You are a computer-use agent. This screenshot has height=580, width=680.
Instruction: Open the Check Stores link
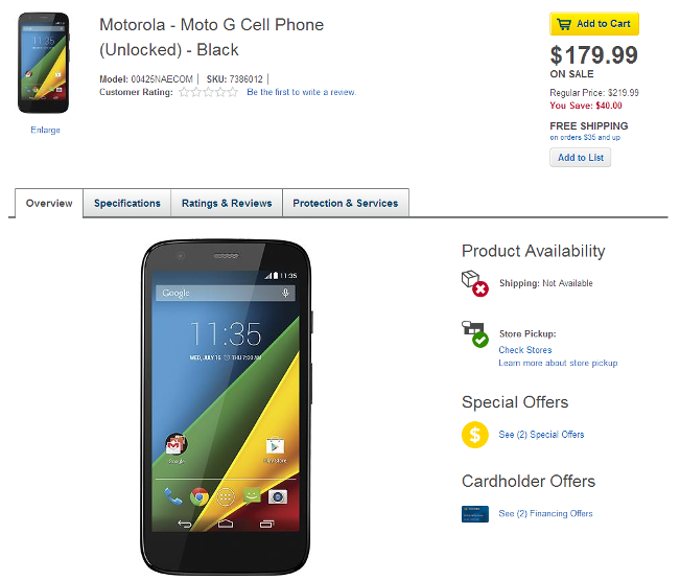pos(525,350)
